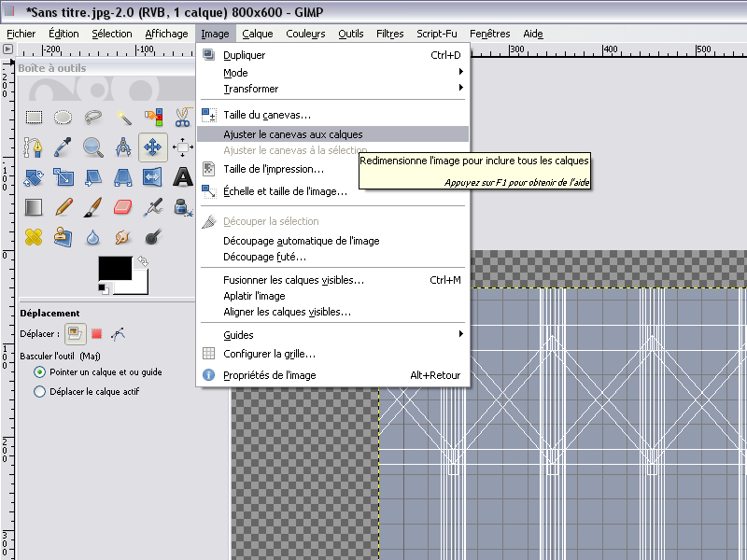
Task: Select the Flip tool
Action: coord(153,177)
